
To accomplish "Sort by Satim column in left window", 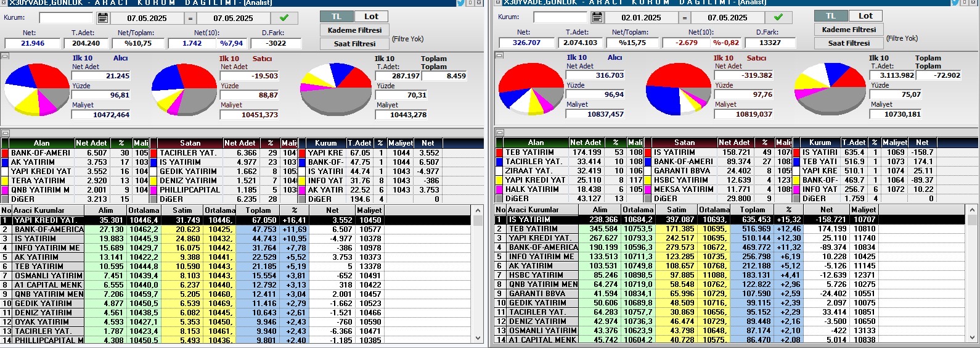I will 182,210.
